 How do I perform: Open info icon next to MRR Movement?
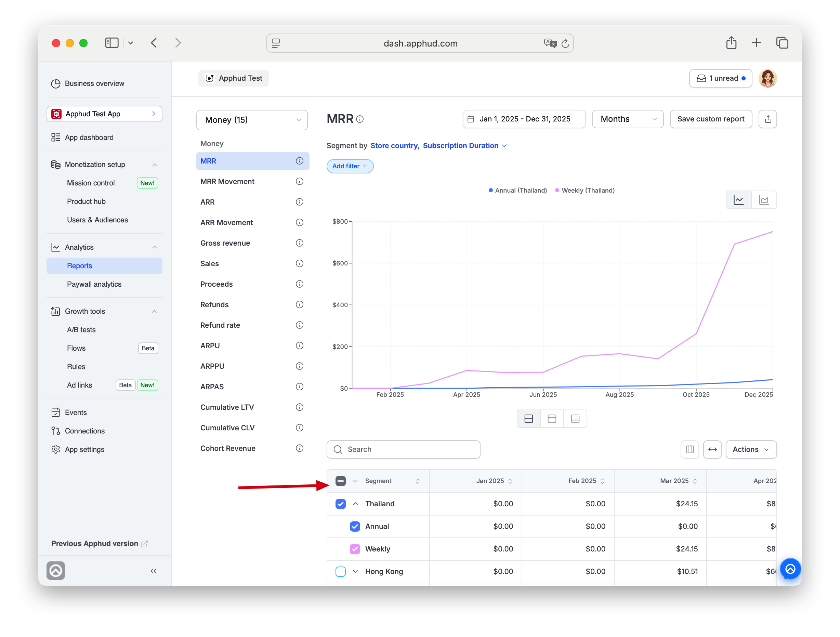point(300,182)
